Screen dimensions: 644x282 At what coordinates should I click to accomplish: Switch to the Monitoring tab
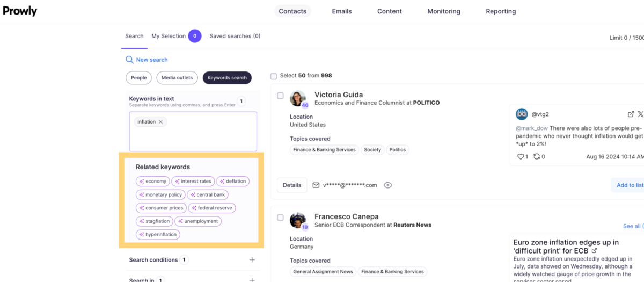point(443,11)
